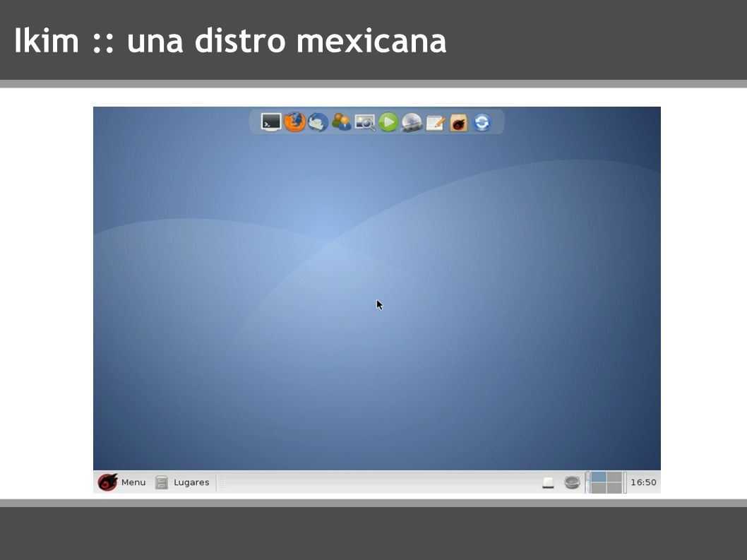Switch to the bottom-right workspace
The width and height of the screenshot is (747, 560).
[614, 488]
